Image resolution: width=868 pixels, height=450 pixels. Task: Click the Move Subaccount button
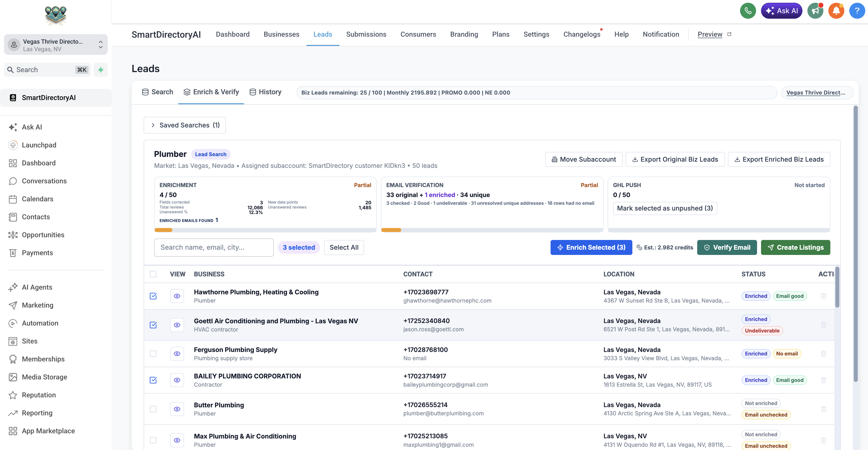(x=583, y=159)
